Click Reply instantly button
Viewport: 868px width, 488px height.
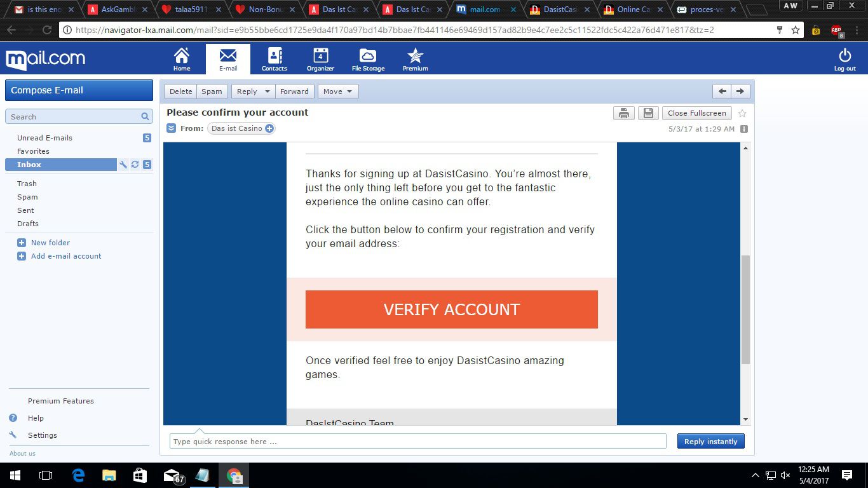(710, 442)
